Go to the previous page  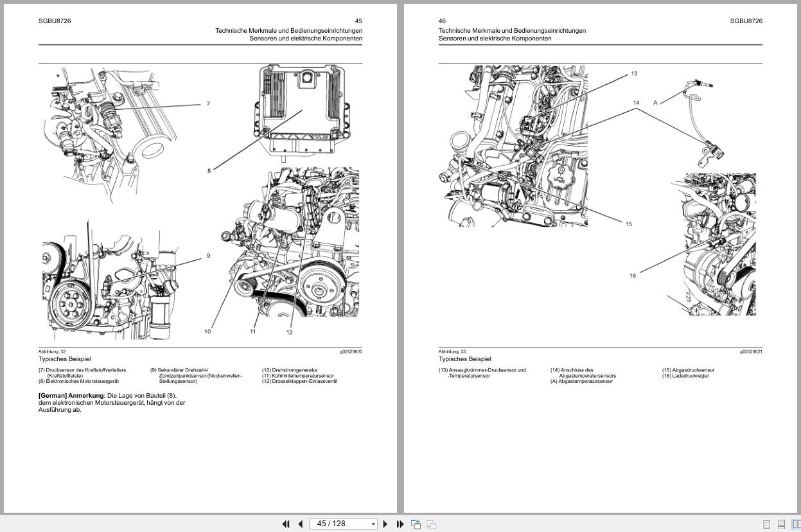click(300, 524)
